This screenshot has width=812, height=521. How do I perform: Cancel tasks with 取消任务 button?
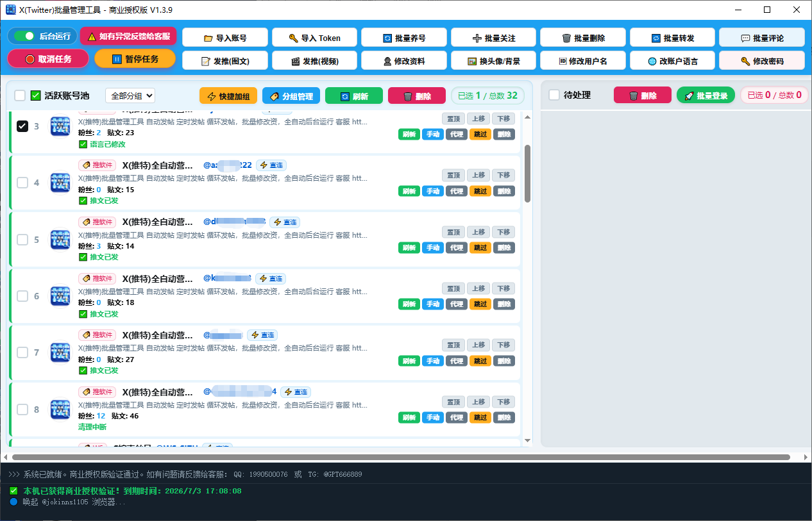[x=48, y=59]
